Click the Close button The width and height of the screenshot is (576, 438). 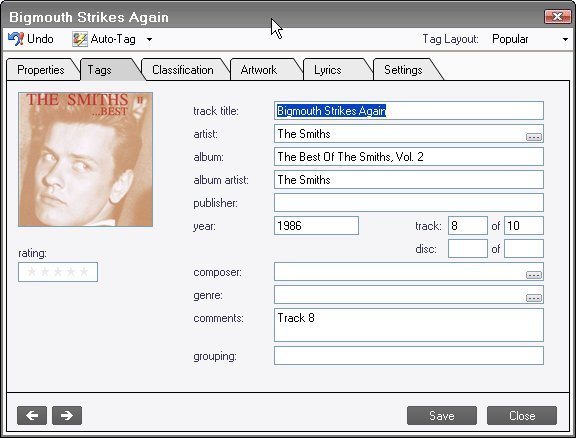(x=522, y=416)
